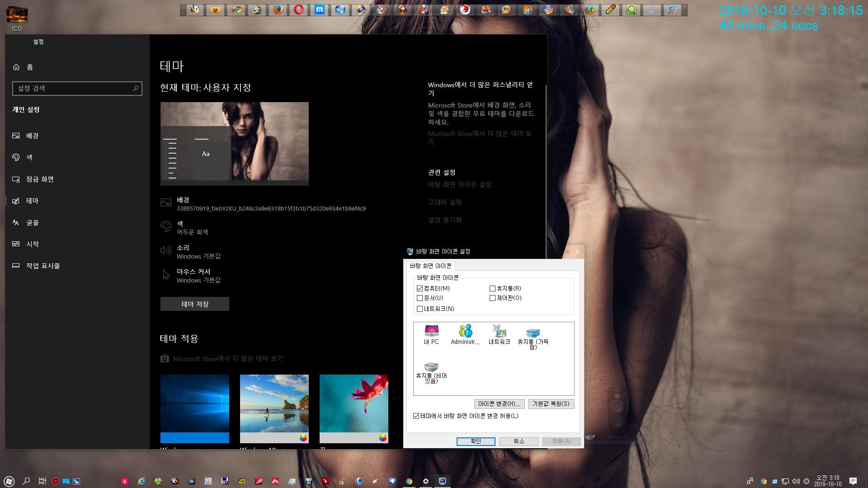868x488 pixels.
Task: Select the 내 PC icon in icon list
Action: point(431,335)
